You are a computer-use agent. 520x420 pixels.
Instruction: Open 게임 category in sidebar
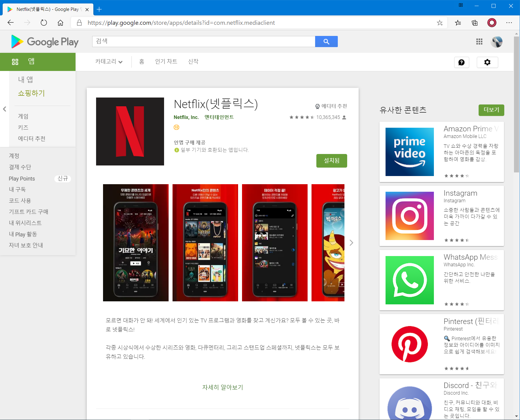click(x=23, y=116)
